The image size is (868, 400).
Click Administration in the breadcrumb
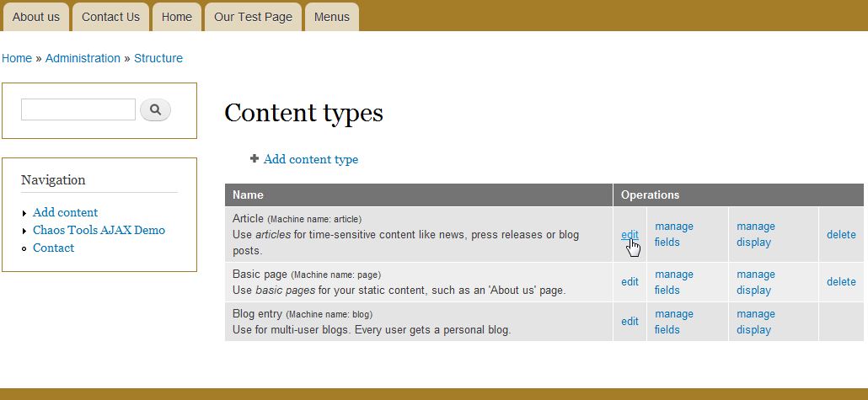coord(83,58)
